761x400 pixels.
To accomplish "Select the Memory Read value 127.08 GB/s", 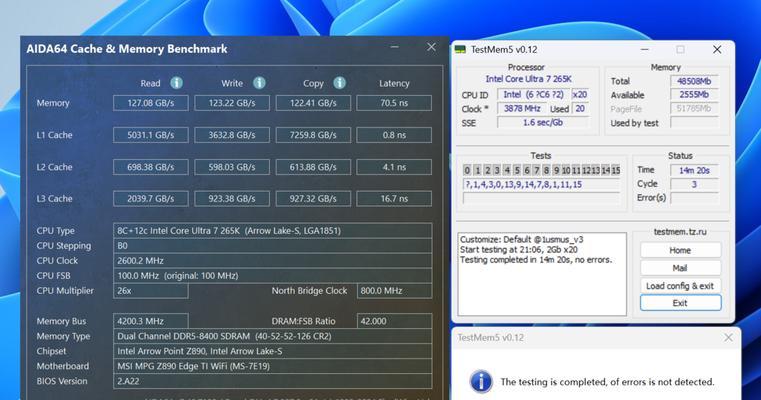I will [x=151, y=103].
